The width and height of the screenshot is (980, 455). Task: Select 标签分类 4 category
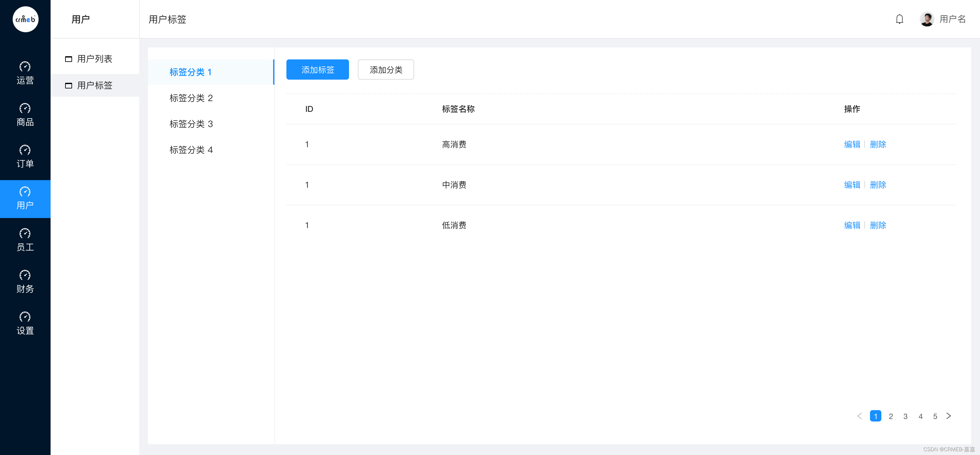191,150
